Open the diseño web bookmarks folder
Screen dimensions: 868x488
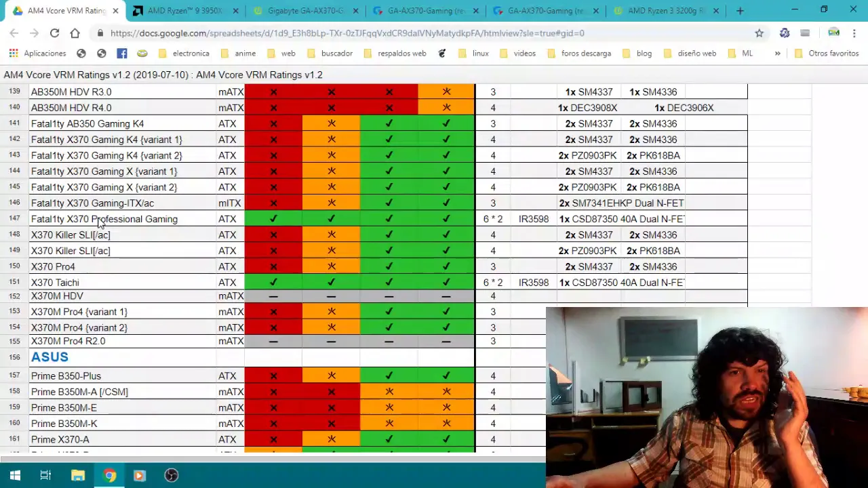point(690,53)
